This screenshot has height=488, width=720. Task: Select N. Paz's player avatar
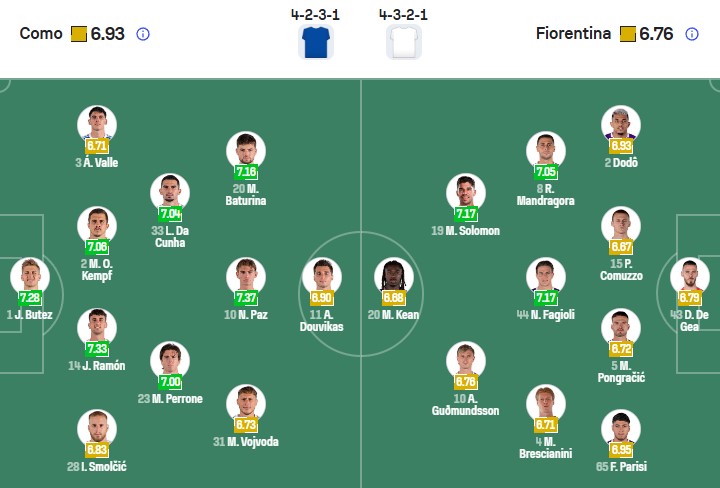click(x=245, y=276)
